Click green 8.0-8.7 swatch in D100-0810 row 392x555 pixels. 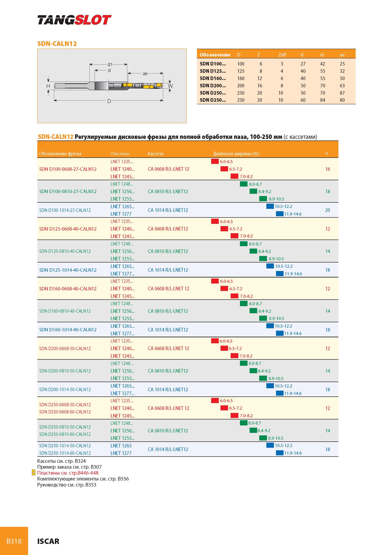coord(244,184)
